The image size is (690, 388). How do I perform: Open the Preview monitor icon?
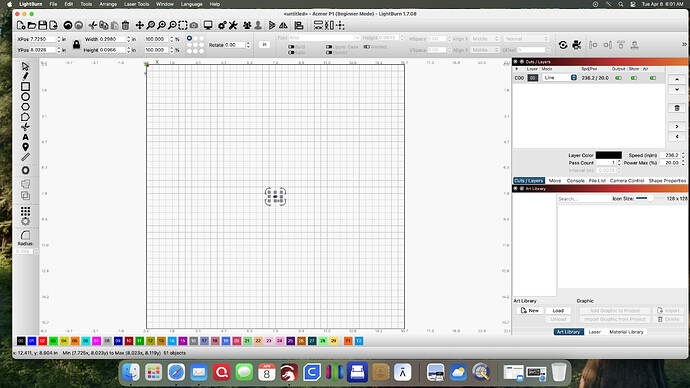(208, 26)
